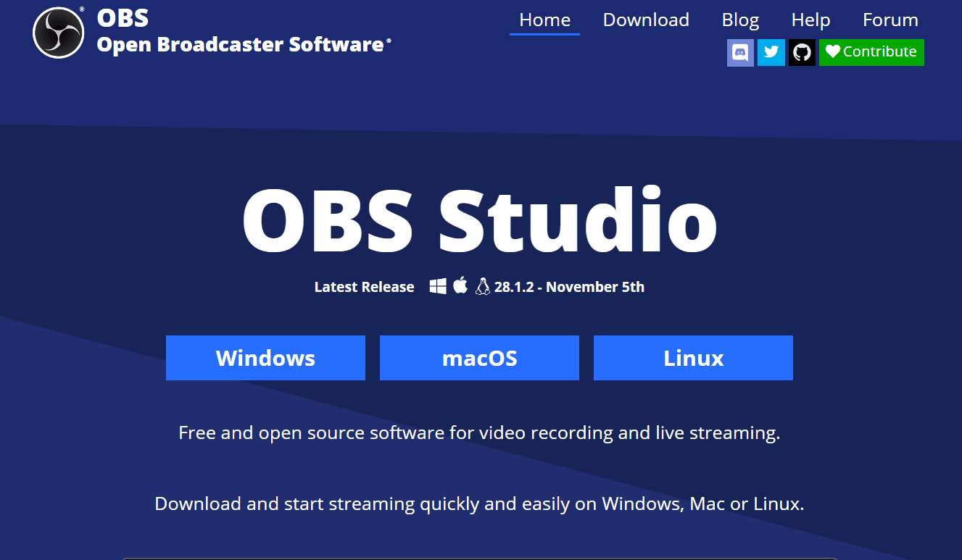Download OBS for macOS

(x=479, y=357)
